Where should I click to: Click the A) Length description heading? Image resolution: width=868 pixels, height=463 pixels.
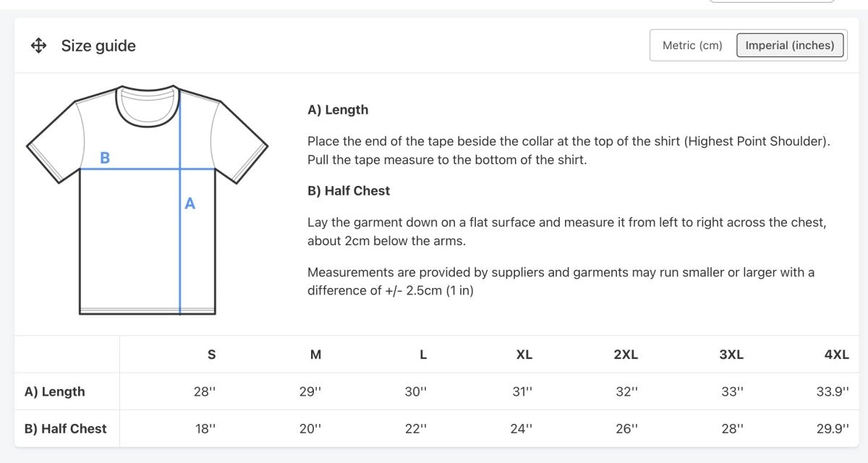click(338, 110)
